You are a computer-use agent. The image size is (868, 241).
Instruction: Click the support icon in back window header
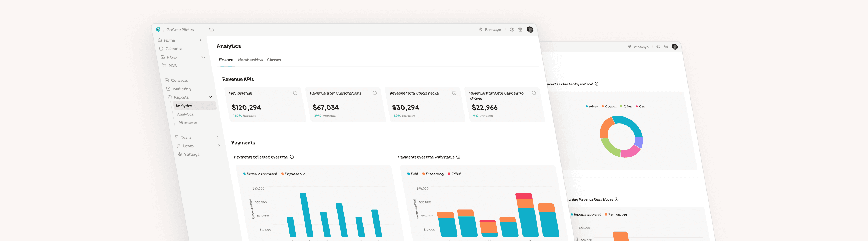tap(659, 47)
